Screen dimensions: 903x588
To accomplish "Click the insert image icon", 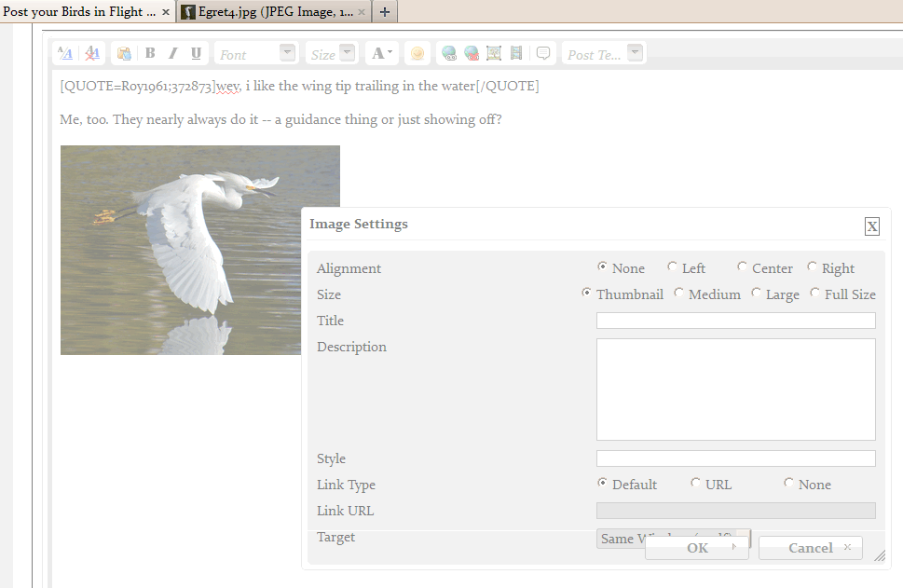I will click(x=494, y=53).
